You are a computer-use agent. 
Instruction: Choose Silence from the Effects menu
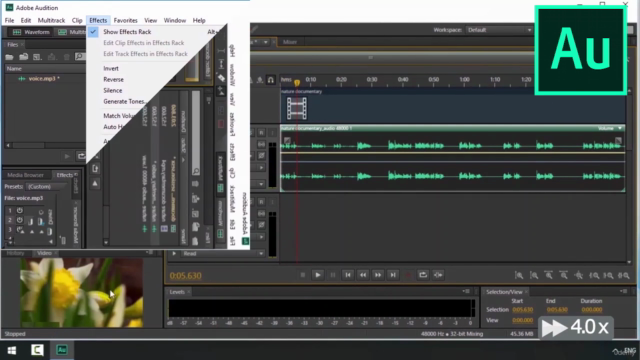(x=113, y=91)
